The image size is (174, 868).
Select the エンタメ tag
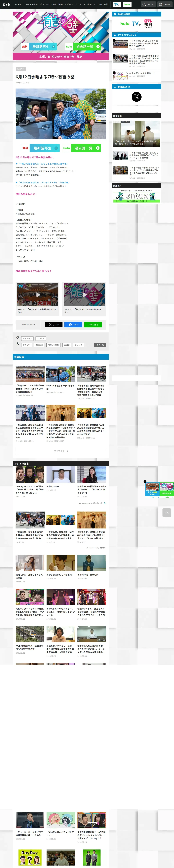[x=41, y=338]
